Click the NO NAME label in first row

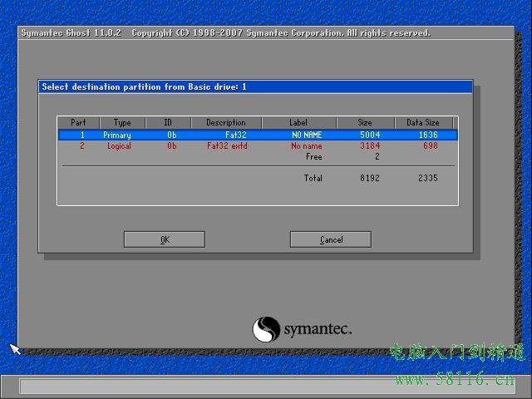click(306, 135)
